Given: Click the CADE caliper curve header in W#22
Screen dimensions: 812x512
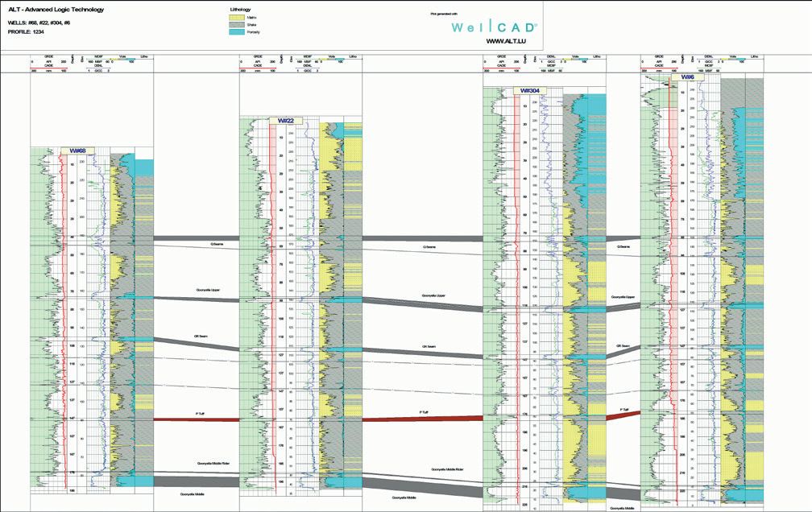Looking at the screenshot, I should [258, 65].
